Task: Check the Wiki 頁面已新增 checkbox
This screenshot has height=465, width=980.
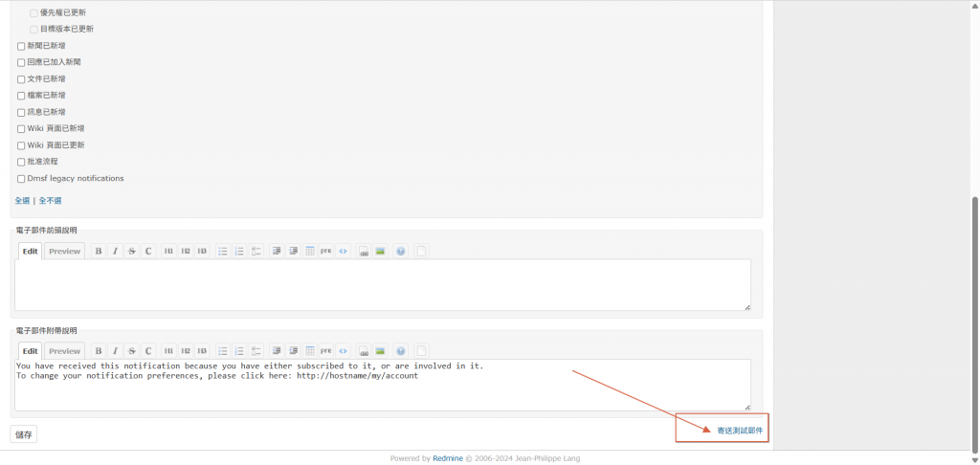Action: pyautogui.click(x=21, y=129)
